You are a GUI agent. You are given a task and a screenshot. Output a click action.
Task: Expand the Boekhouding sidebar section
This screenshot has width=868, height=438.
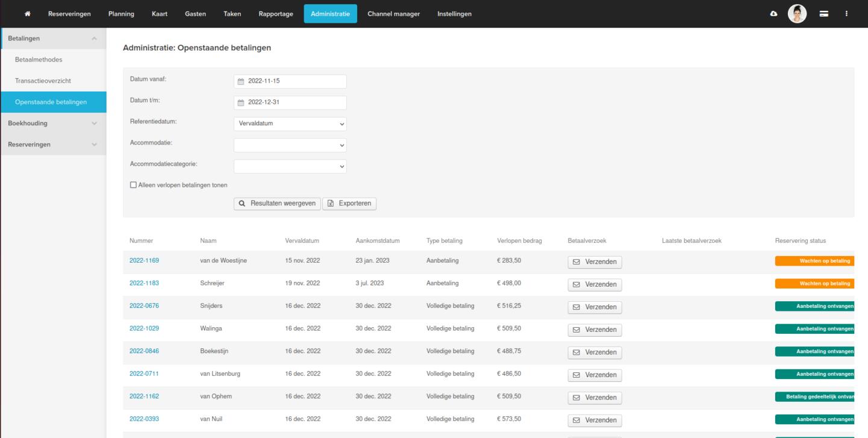point(53,124)
